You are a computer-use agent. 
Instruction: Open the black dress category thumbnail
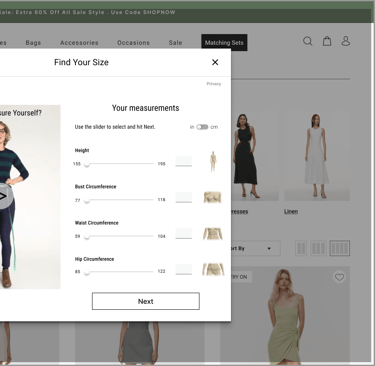(255, 157)
